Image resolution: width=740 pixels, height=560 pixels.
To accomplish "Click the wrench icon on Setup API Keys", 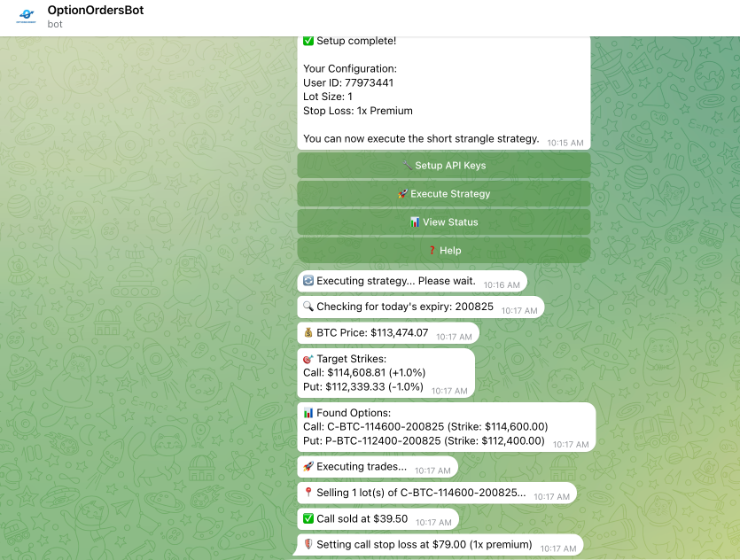I will click(x=407, y=165).
